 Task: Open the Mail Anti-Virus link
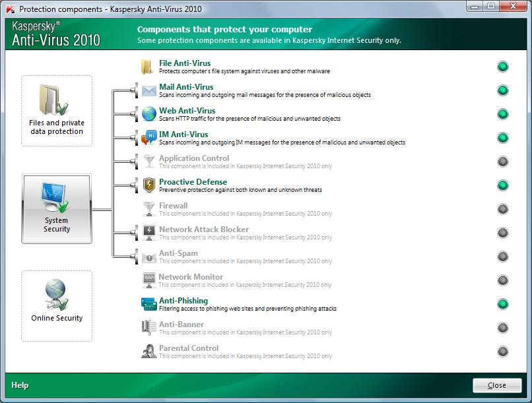[x=186, y=87]
